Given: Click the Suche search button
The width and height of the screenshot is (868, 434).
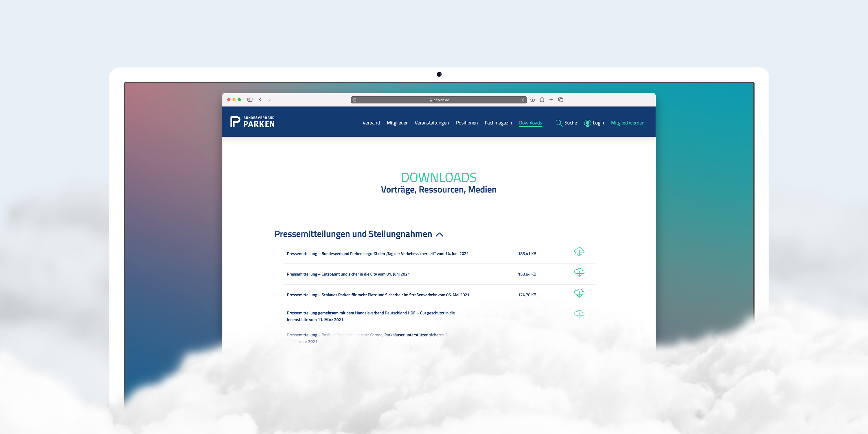Looking at the screenshot, I should pyautogui.click(x=566, y=123).
